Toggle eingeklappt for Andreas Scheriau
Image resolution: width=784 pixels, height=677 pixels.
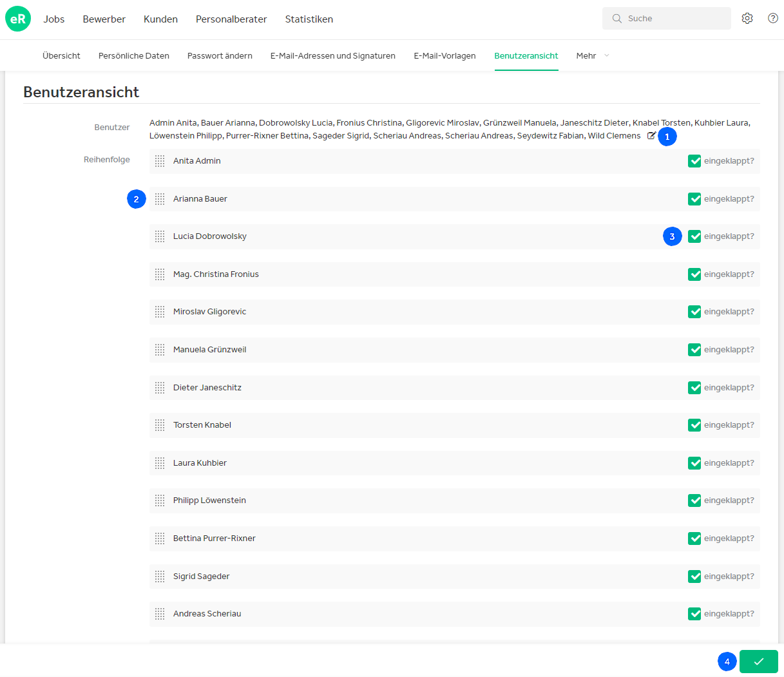click(x=694, y=614)
